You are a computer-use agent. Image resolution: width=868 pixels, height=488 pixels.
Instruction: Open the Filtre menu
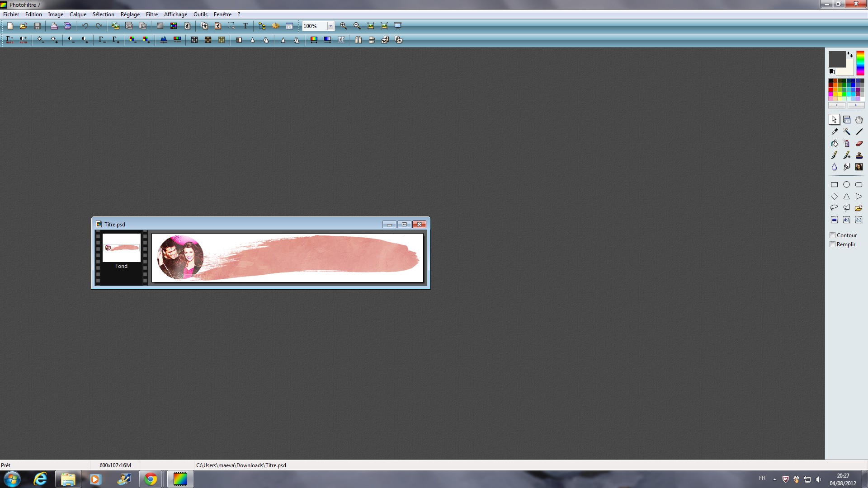tap(151, 14)
